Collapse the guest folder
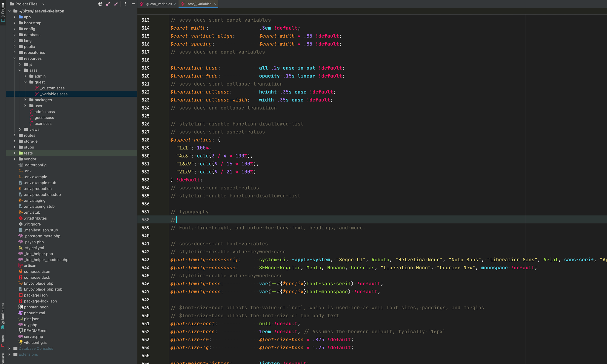Screen dimensions: 607x364 click(25, 82)
